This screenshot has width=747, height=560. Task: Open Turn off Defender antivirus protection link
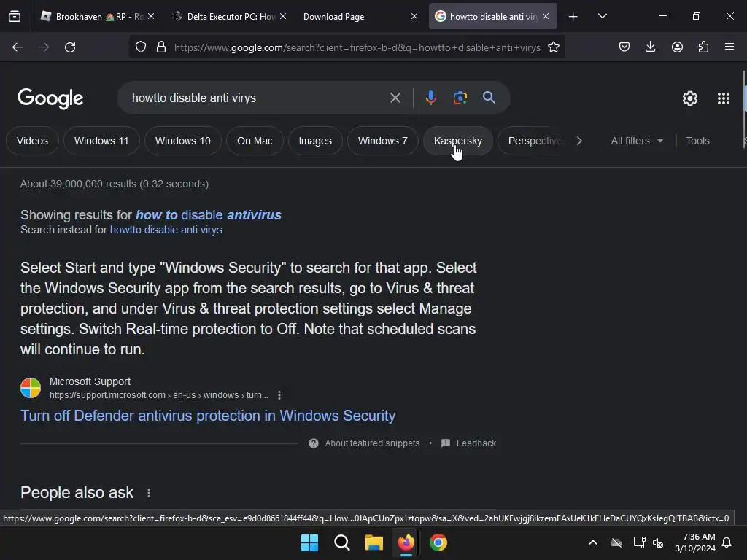[208, 416]
